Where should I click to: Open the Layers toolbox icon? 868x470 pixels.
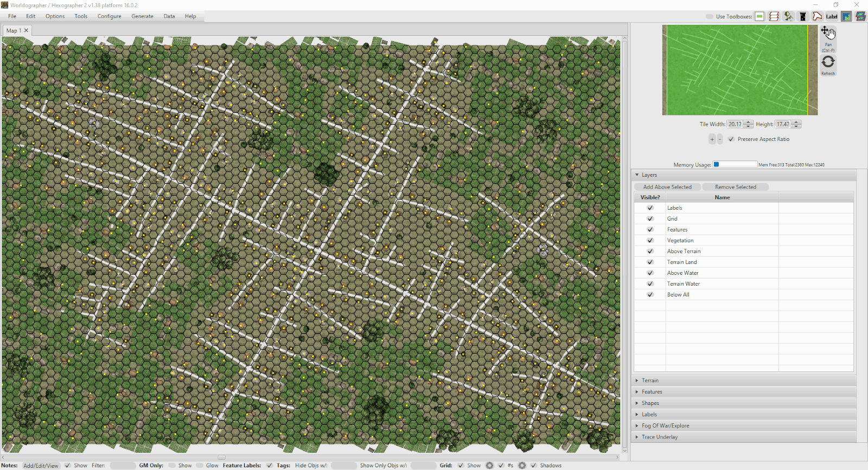774,16
